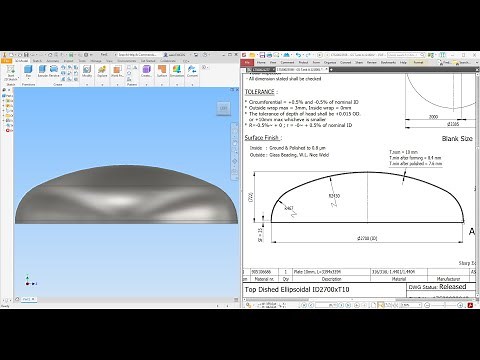Activate the Revolve tool
Screen dimensions: 480x360
[54, 71]
